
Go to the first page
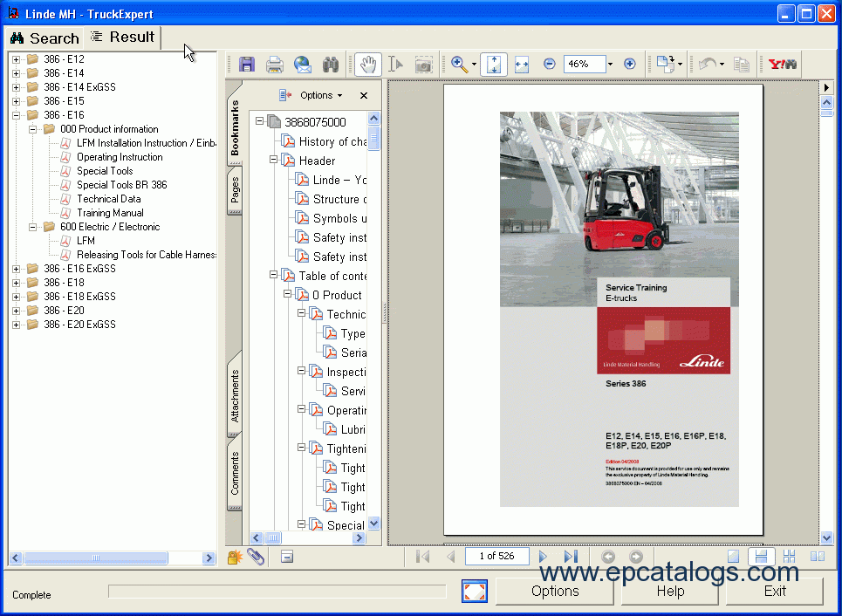click(422, 557)
